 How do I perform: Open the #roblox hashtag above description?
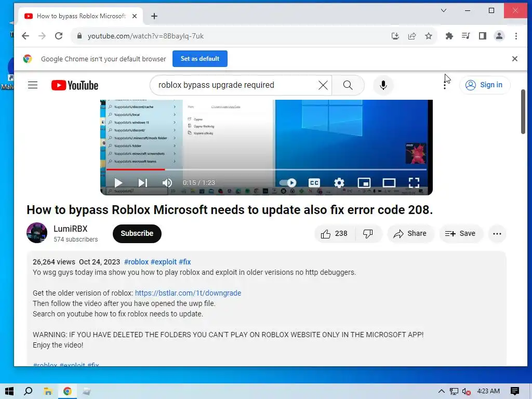point(137,262)
